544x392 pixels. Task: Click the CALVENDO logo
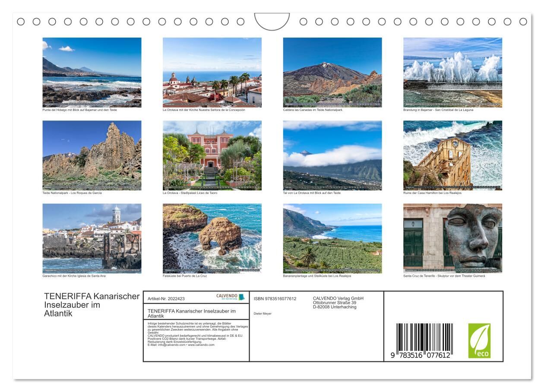click(x=231, y=297)
